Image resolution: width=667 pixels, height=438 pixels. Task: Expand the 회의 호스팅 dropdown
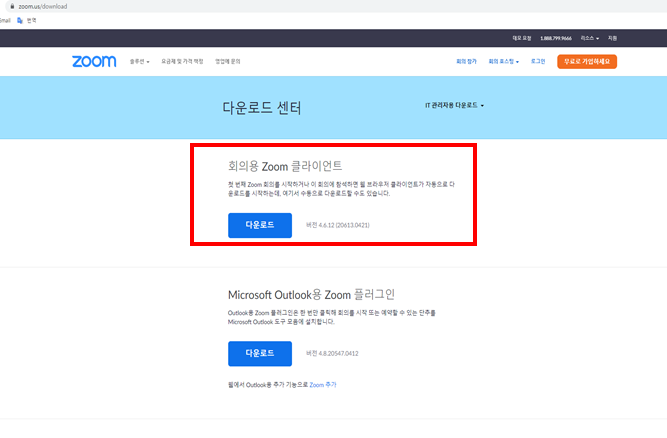504,62
